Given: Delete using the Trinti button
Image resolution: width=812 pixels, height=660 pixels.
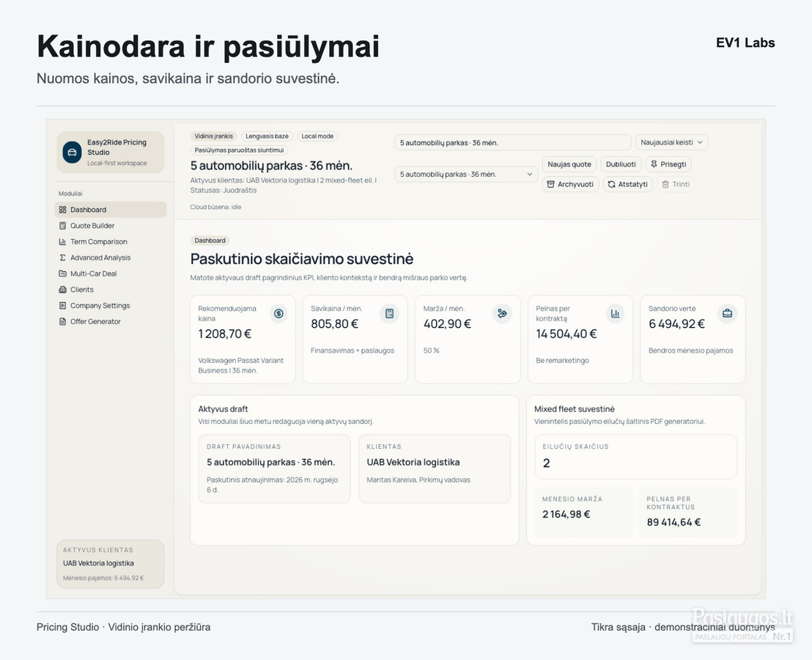Looking at the screenshot, I should [x=676, y=184].
